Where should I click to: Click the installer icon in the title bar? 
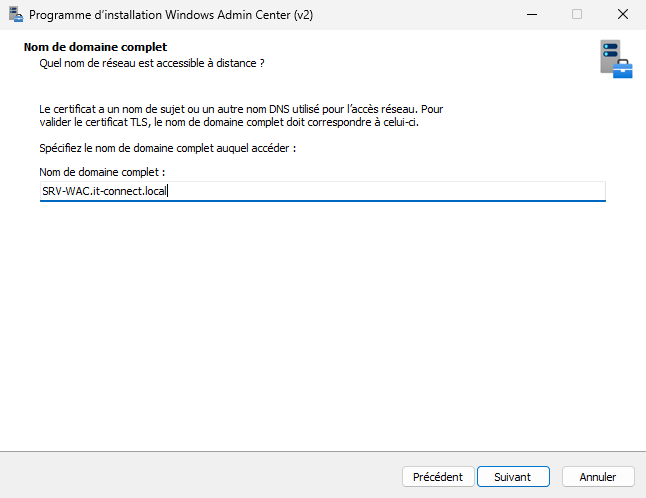point(15,15)
